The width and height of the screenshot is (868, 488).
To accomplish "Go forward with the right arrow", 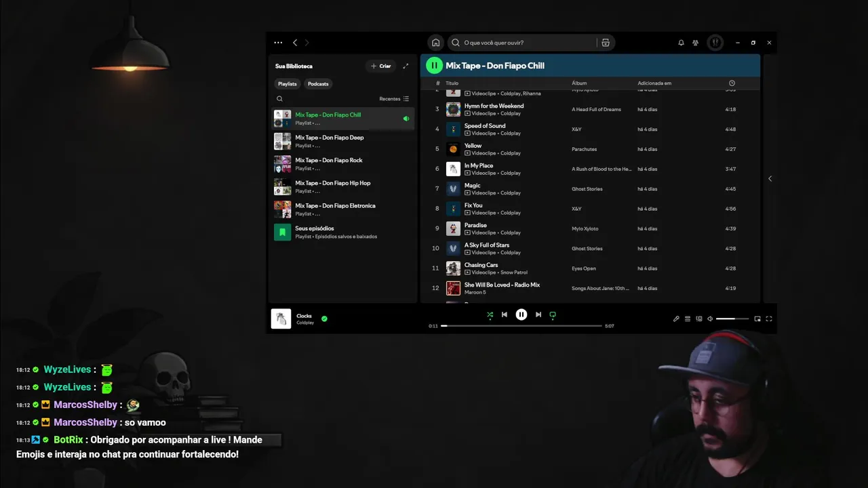I will click(x=307, y=43).
